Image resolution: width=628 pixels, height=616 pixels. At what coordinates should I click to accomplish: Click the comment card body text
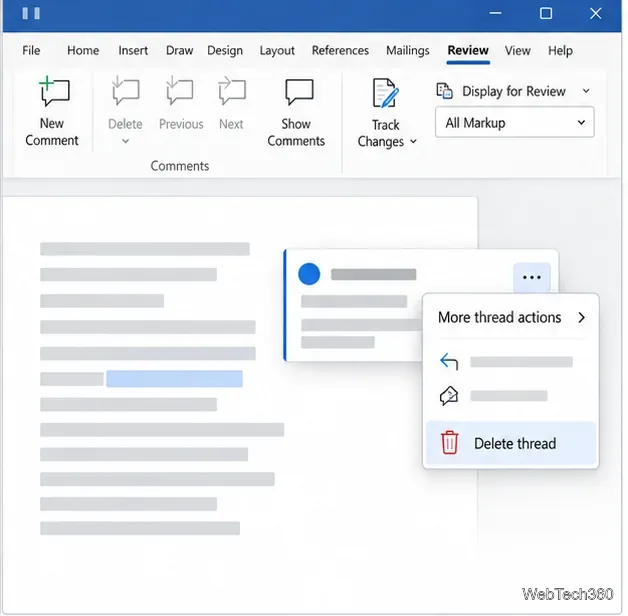[x=360, y=324]
